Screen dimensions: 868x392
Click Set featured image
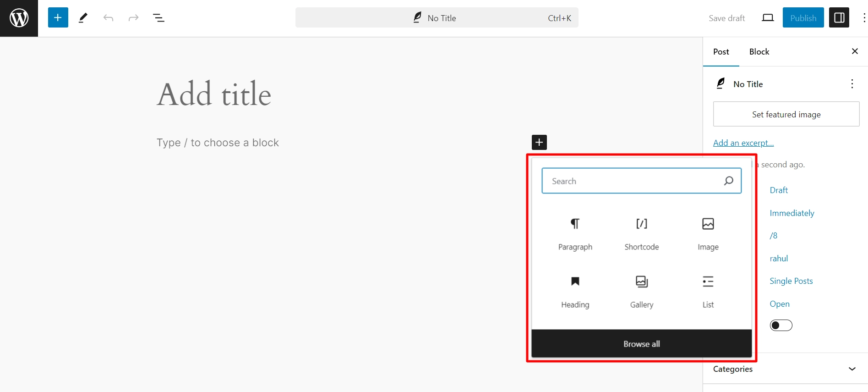click(786, 114)
